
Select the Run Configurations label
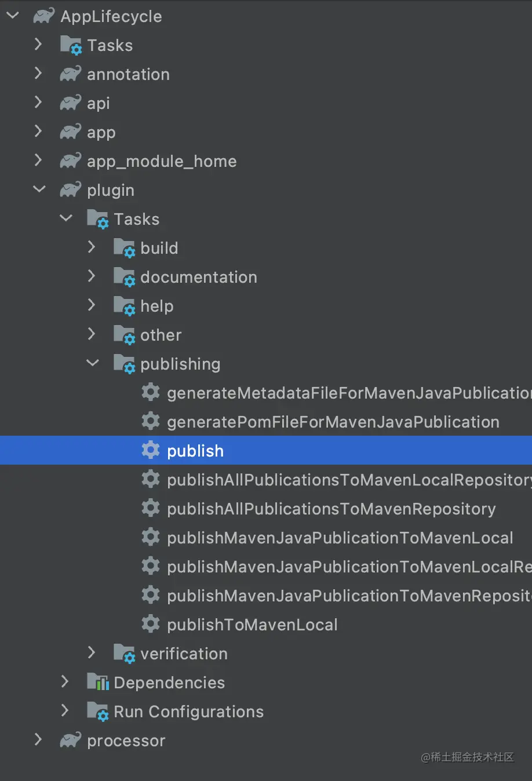coord(189,712)
